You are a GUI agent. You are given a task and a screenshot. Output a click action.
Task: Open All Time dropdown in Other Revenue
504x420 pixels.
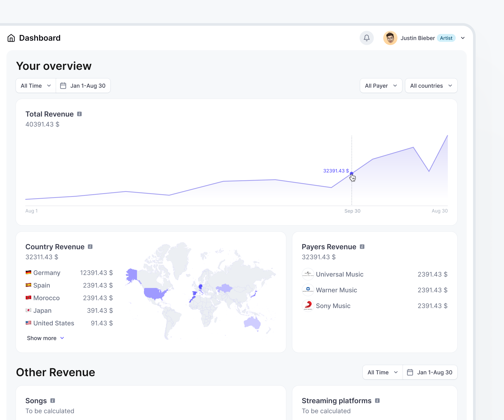pyautogui.click(x=383, y=372)
